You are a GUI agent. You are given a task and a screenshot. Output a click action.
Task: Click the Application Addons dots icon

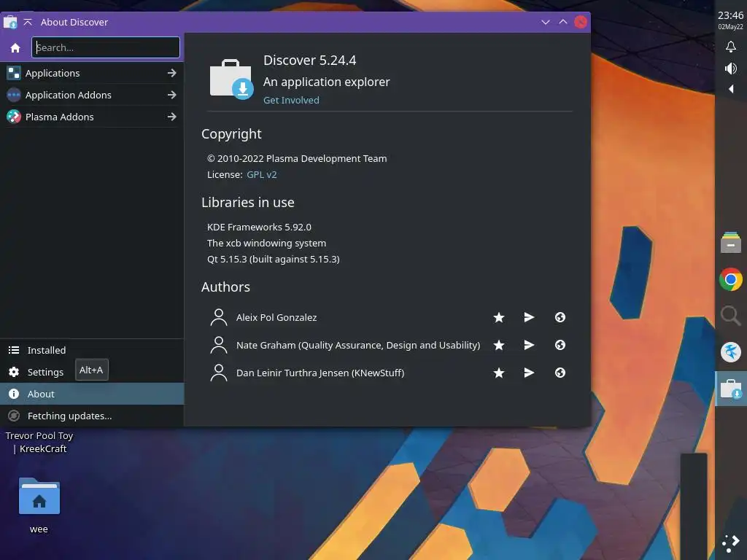[14, 95]
